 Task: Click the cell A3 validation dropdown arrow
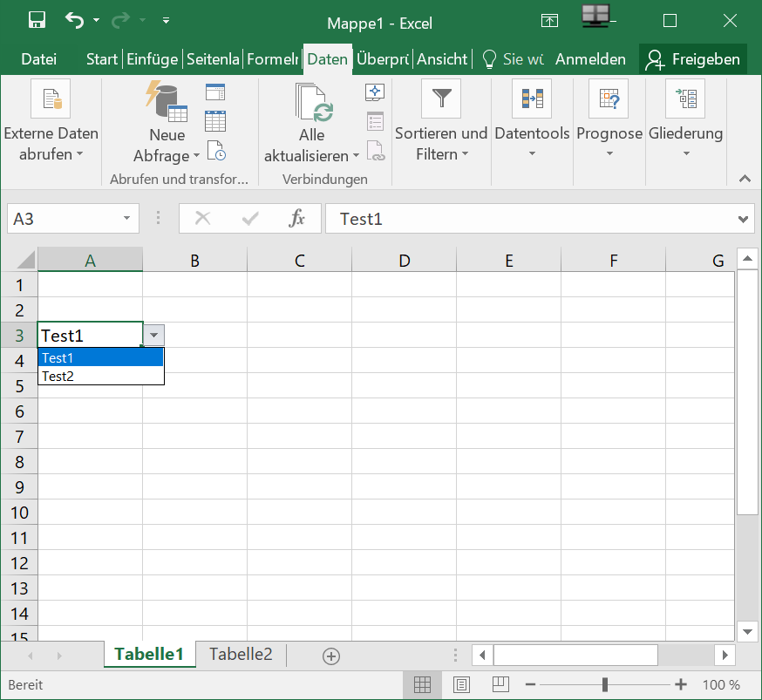tap(154, 335)
